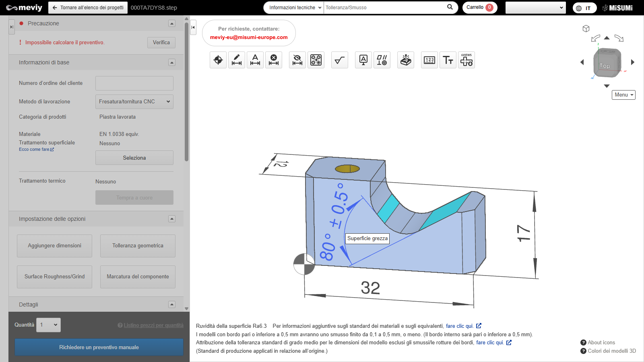Rotate view counterclockwise with curved left arrow
The image size is (644, 362).
pyautogui.click(x=596, y=38)
